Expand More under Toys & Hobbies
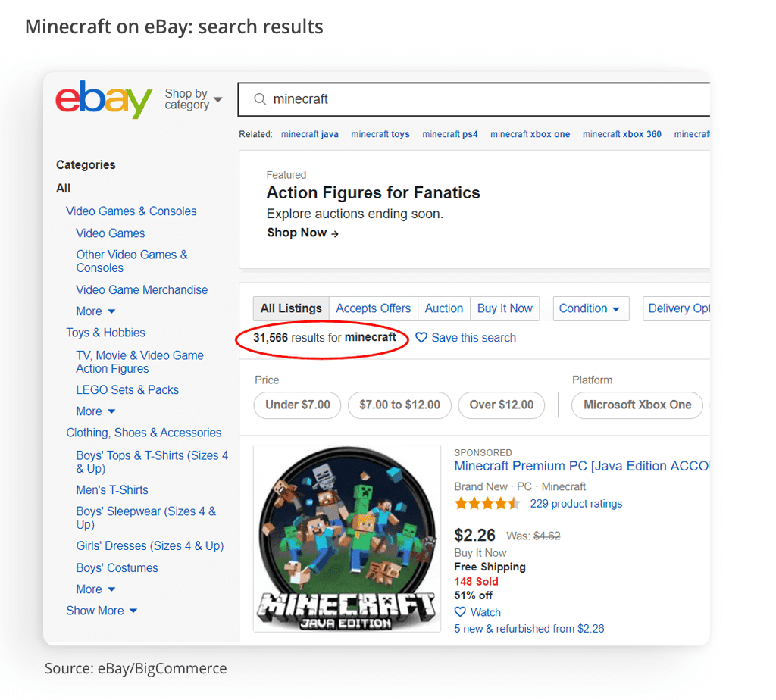This screenshot has width=776, height=700. click(95, 411)
